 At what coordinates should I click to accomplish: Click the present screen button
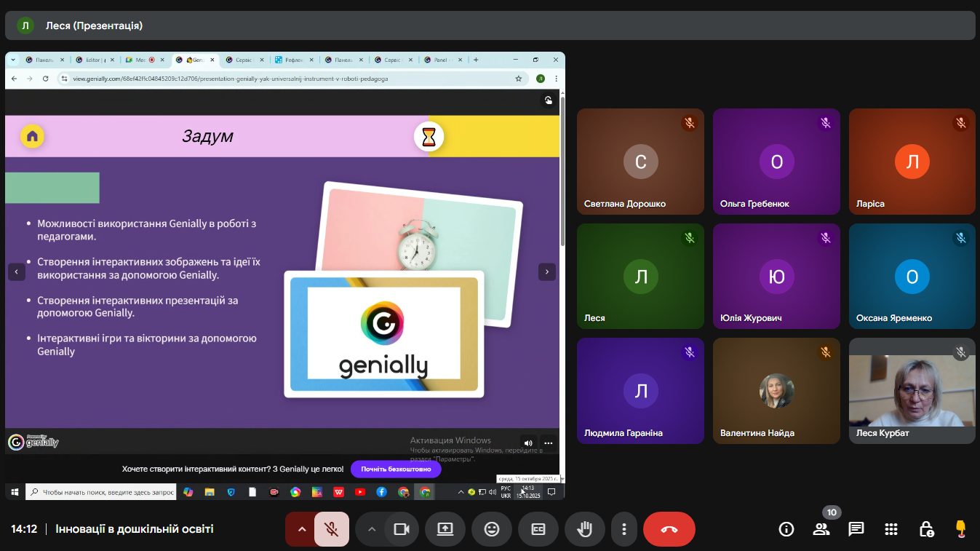tap(445, 529)
